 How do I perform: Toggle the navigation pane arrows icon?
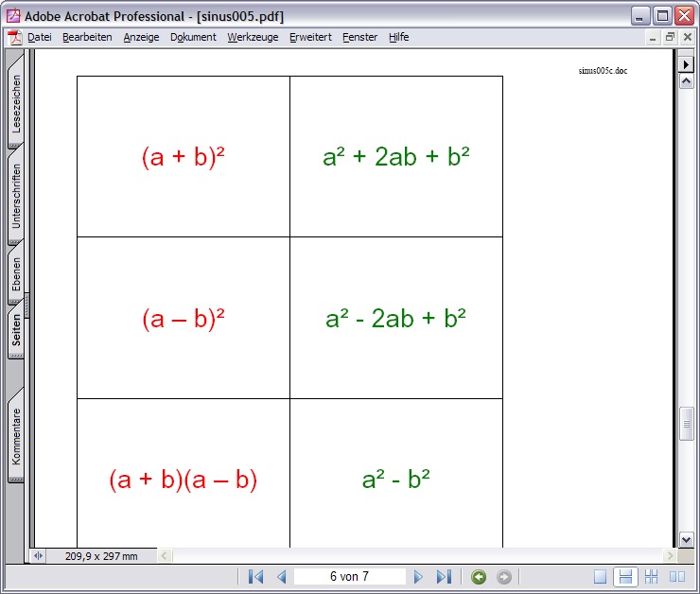tap(38, 555)
